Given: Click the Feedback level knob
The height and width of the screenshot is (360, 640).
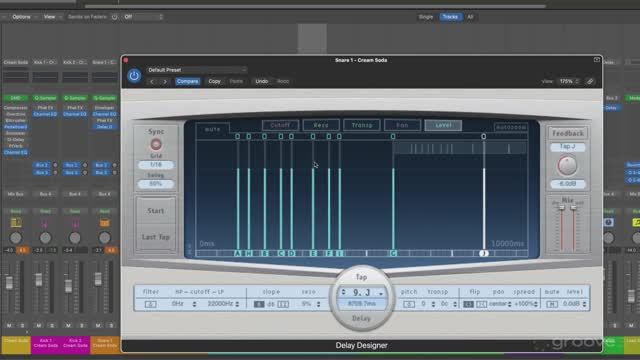Looking at the screenshot, I should point(567,166).
